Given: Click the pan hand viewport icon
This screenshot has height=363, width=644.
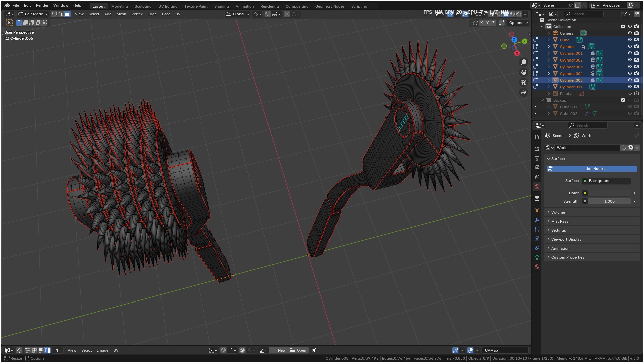Looking at the screenshot, I should (524, 72).
